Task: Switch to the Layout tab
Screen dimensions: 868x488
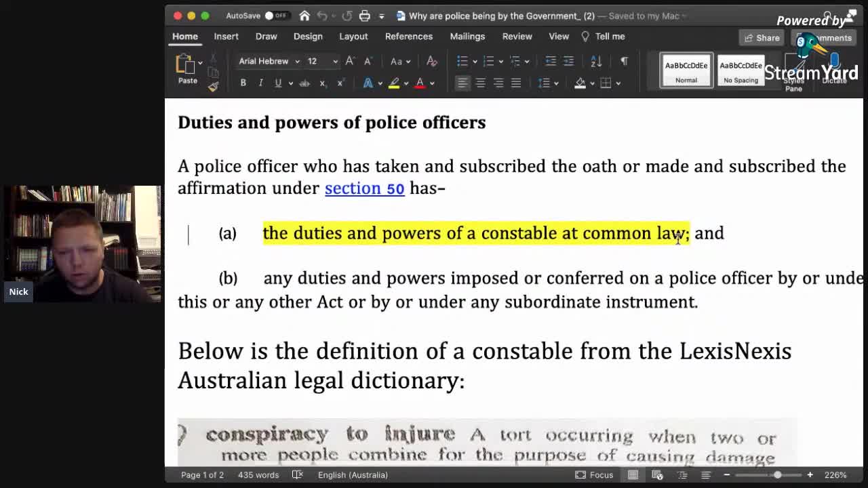Action: 353,37
